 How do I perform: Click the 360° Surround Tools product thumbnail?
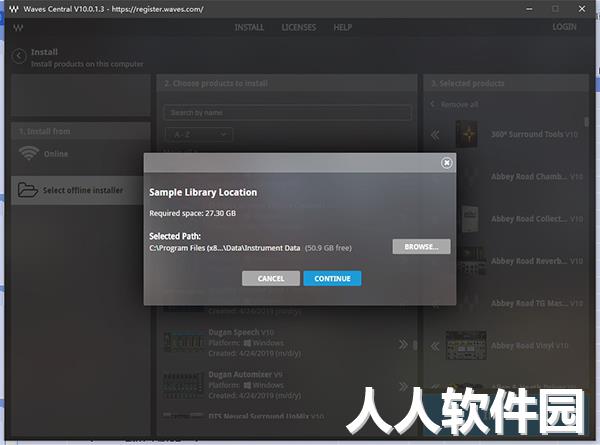tap(466, 134)
